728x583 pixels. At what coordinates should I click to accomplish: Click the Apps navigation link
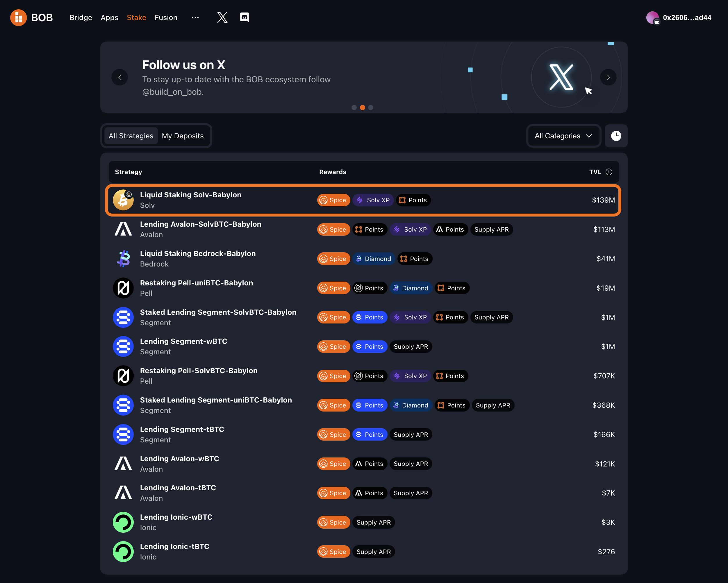pyautogui.click(x=109, y=17)
